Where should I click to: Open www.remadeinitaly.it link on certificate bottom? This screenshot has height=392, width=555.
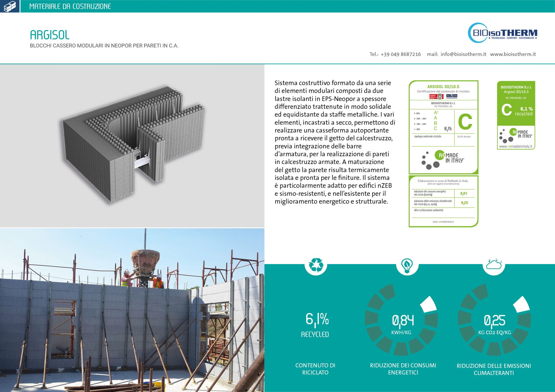[443, 222]
